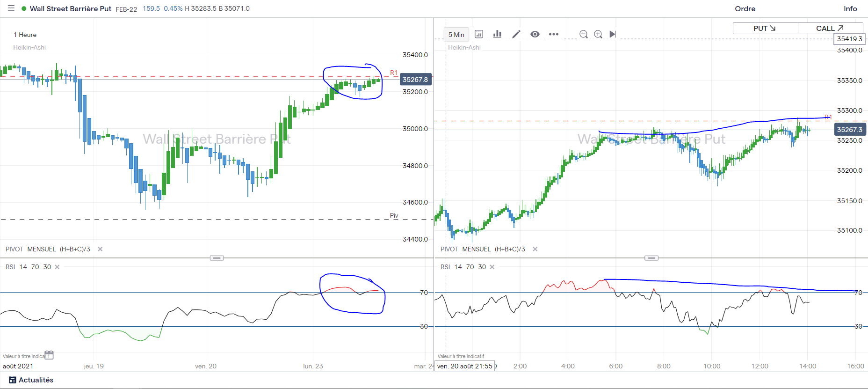Jump to latest candle with skip icon

613,34
